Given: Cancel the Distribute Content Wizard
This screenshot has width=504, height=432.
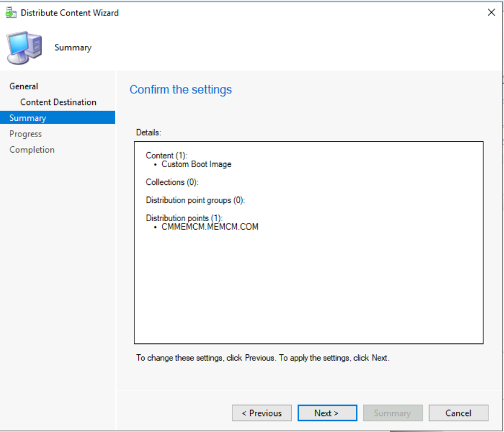Looking at the screenshot, I should tap(458, 413).
